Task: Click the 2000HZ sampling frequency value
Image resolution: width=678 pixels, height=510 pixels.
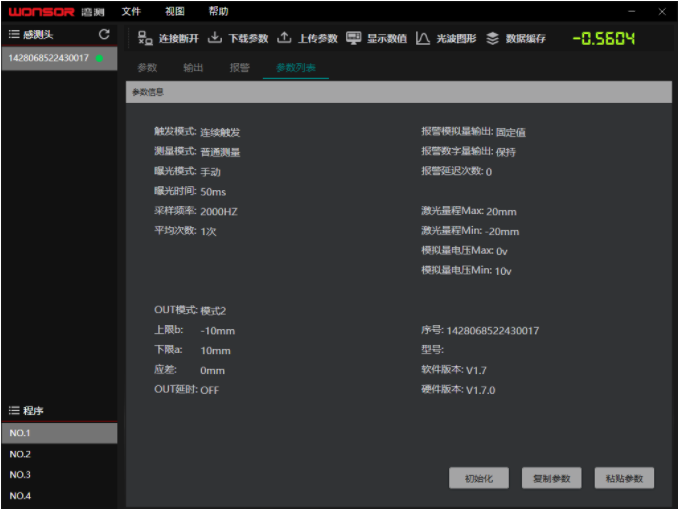Action: [219, 212]
